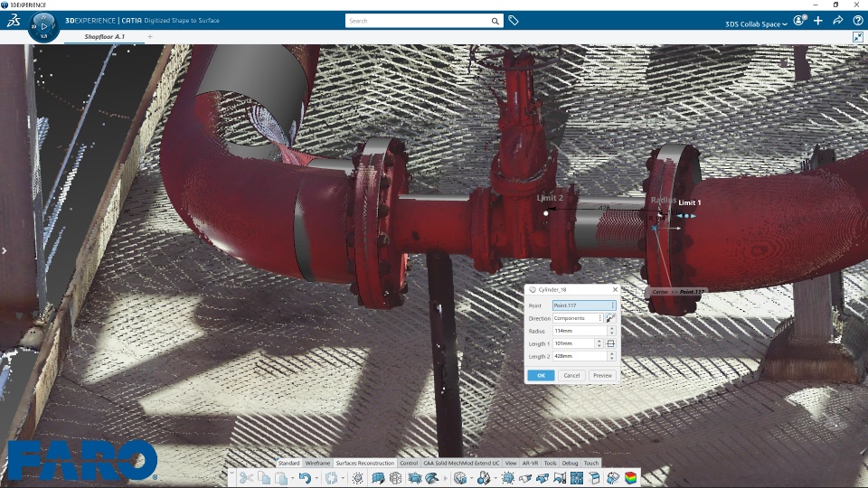Click the sphere and cylinder shapes icon
Image resolution: width=868 pixels, height=488 pixels.
pyautogui.click(x=483, y=477)
